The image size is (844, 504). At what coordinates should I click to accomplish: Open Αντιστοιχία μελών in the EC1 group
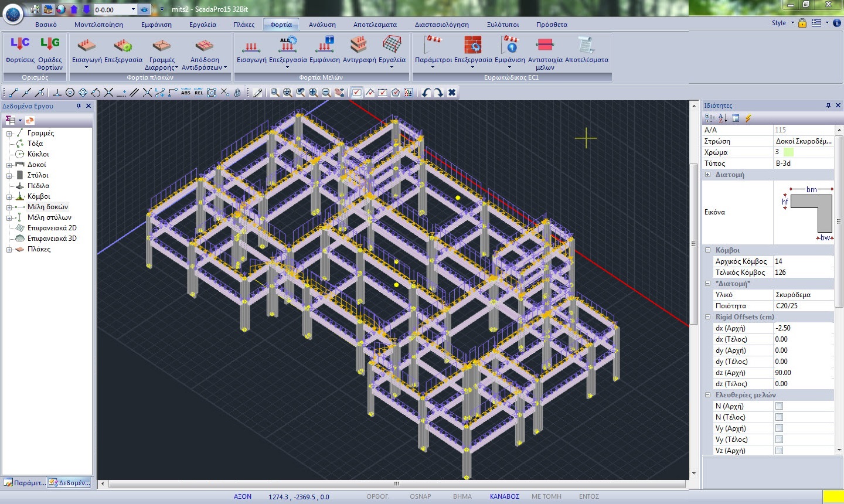tap(545, 53)
